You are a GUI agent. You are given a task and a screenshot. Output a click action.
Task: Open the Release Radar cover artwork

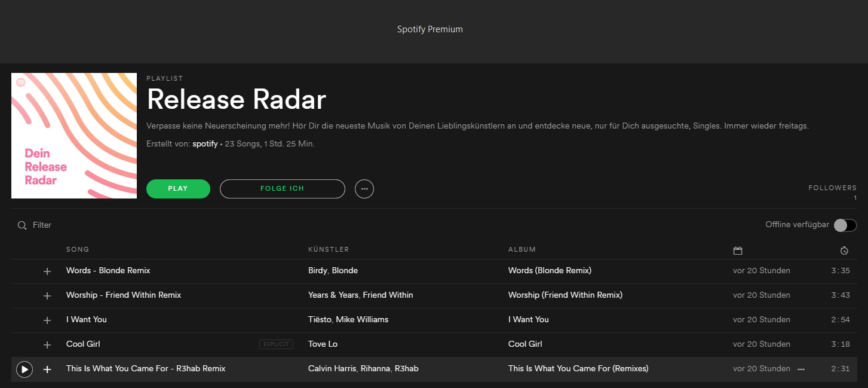(x=74, y=136)
